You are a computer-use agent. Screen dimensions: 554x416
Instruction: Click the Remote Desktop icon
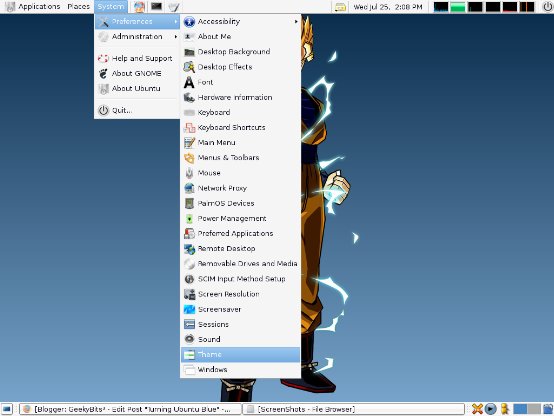coord(189,249)
